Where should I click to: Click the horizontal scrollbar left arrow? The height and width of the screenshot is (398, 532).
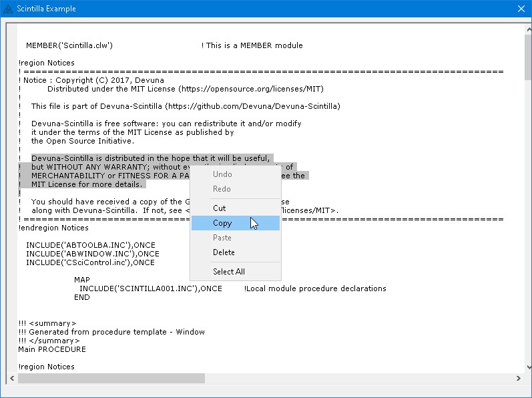pyautogui.click(x=12, y=379)
